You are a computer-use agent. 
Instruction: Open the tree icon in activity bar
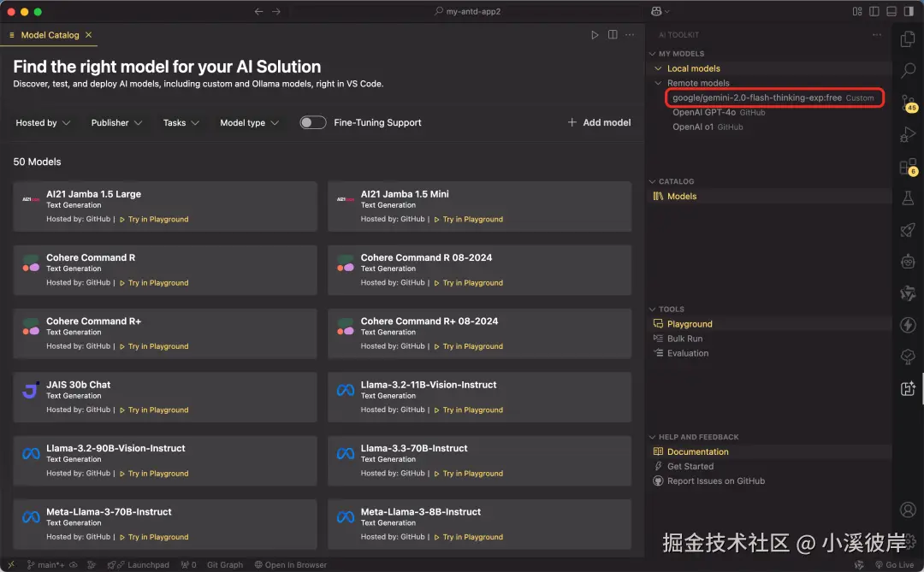(908, 357)
